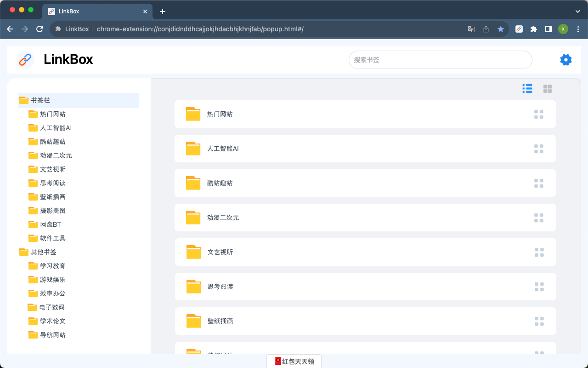
Task: Click folder icon of 动漫二次元 card
Action: (x=193, y=218)
